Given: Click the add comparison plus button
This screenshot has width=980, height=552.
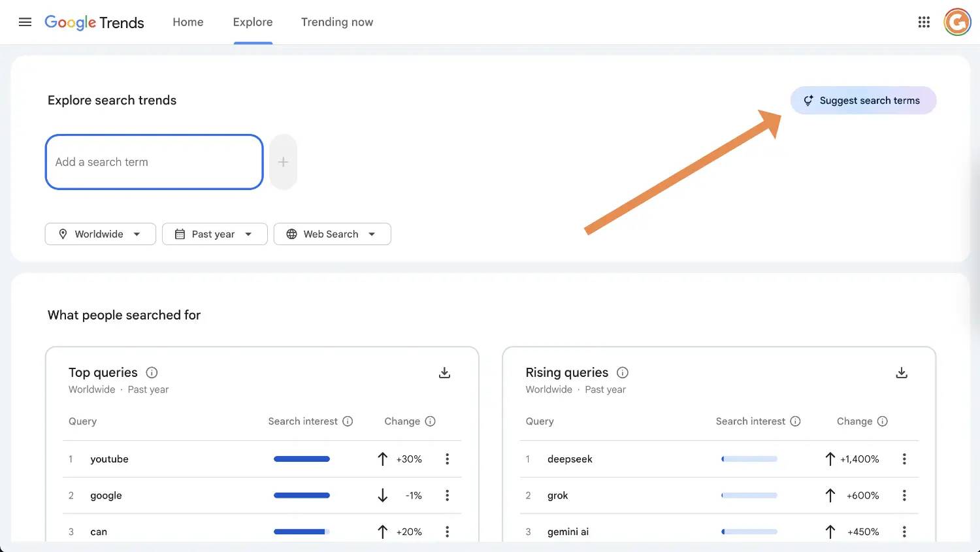Looking at the screenshot, I should pos(283,162).
